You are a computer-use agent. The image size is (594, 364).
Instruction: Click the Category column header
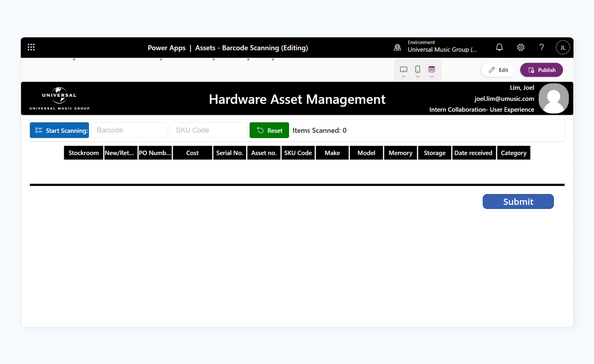tap(513, 153)
